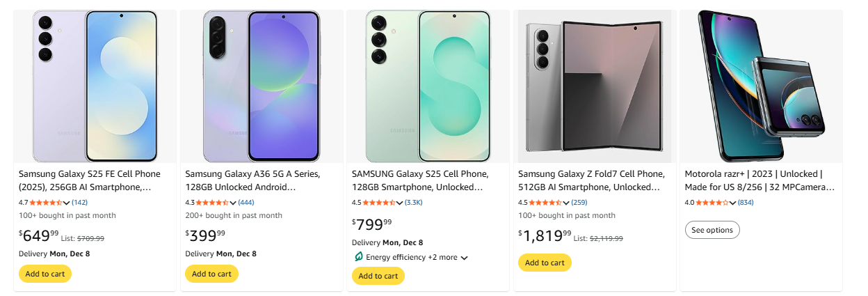Viewport: 868px width, 296px height.
Task: Add Galaxy Z Fold7 to cart
Action: [x=545, y=263]
